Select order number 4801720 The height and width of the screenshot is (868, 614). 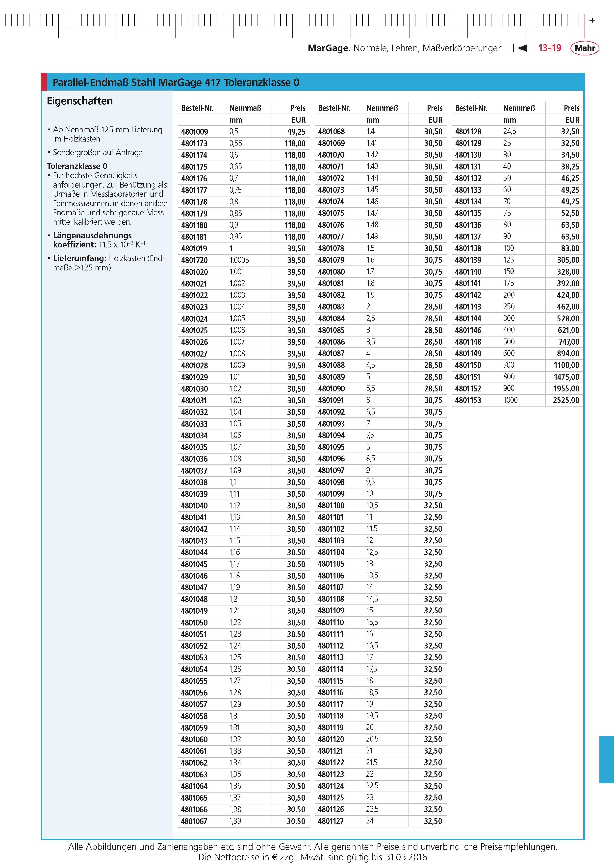pos(194,261)
